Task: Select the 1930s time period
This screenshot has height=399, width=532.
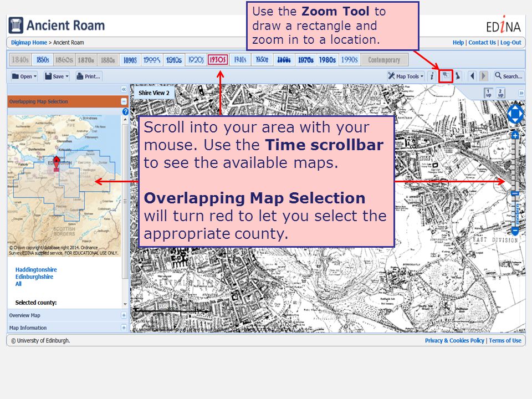Action: 217,60
